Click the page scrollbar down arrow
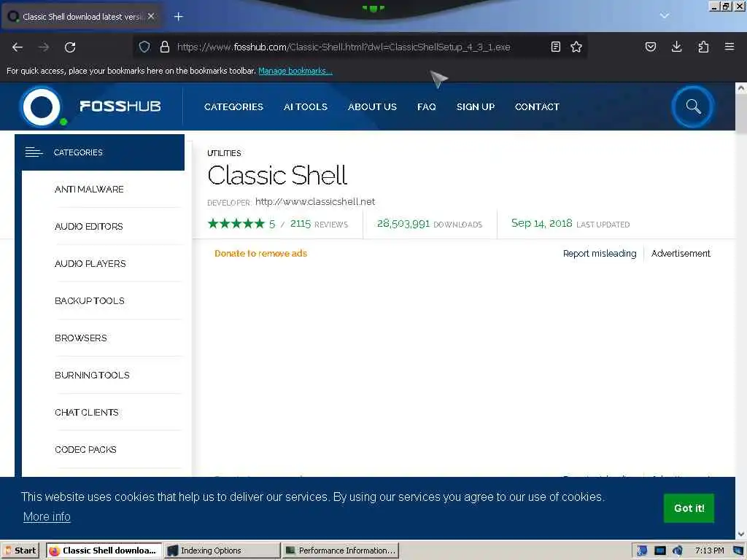This screenshot has height=560, width=747. pyautogui.click(x=741, y=534)
